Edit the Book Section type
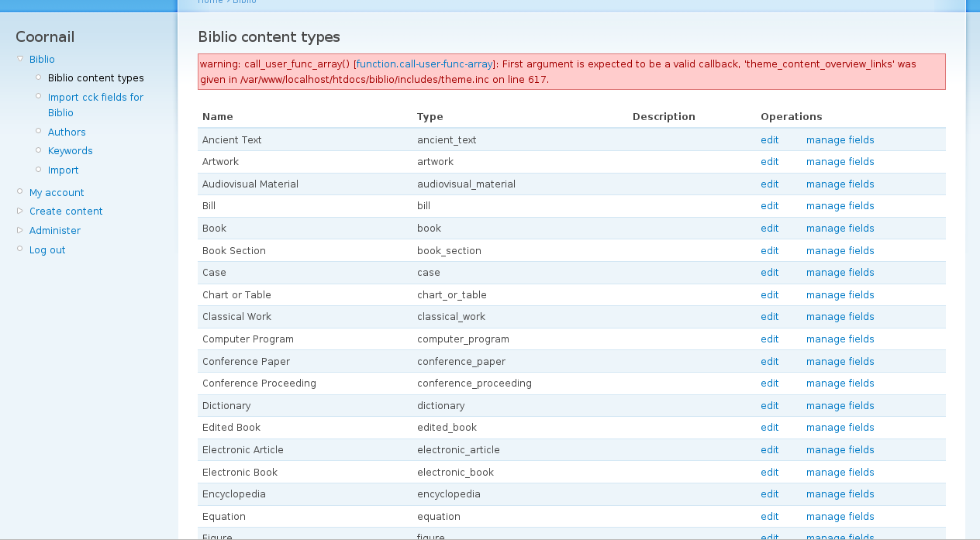The width and height of the screenshot is (980, 540). coord(769,251)
